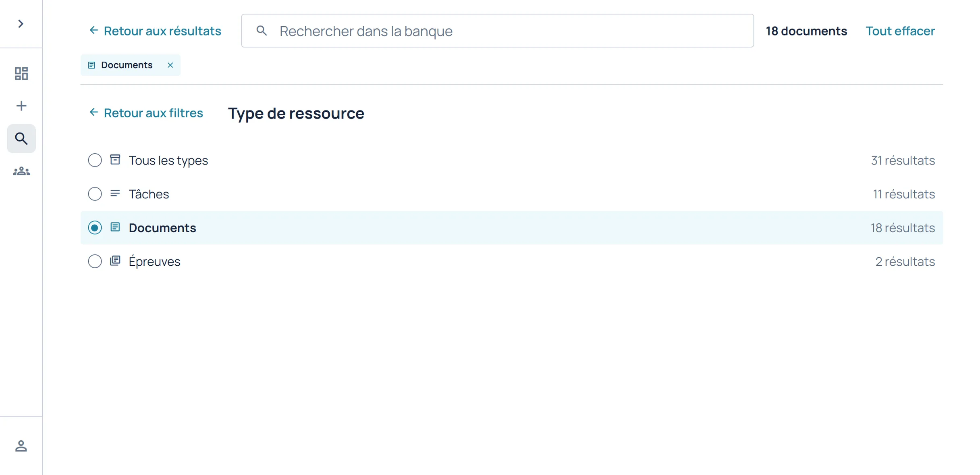Select the Tâches radio button
Image resolution: width=980 pixels, height=475 pixels.
pyautogui.click(x=95, y=194)
